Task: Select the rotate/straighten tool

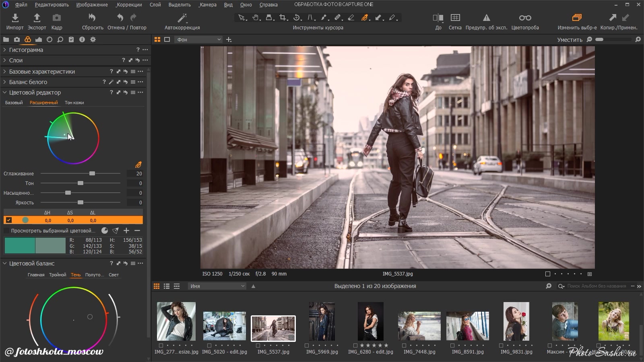Action: 297,18
